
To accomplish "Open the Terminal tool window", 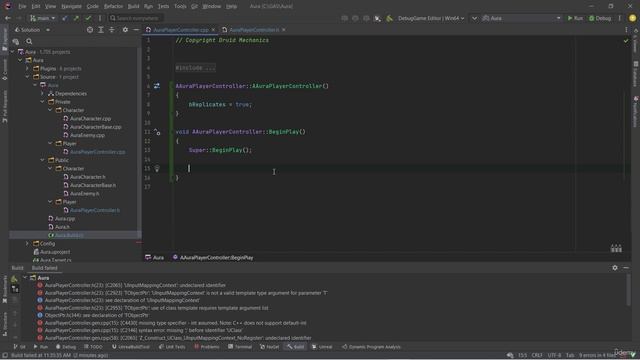I will point(240,347).
